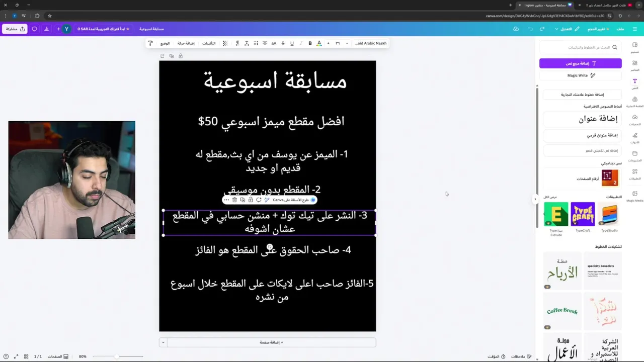The image size is (644, 362).
Task: Click the redo arrow in header
Action: (x=542, y=29)
